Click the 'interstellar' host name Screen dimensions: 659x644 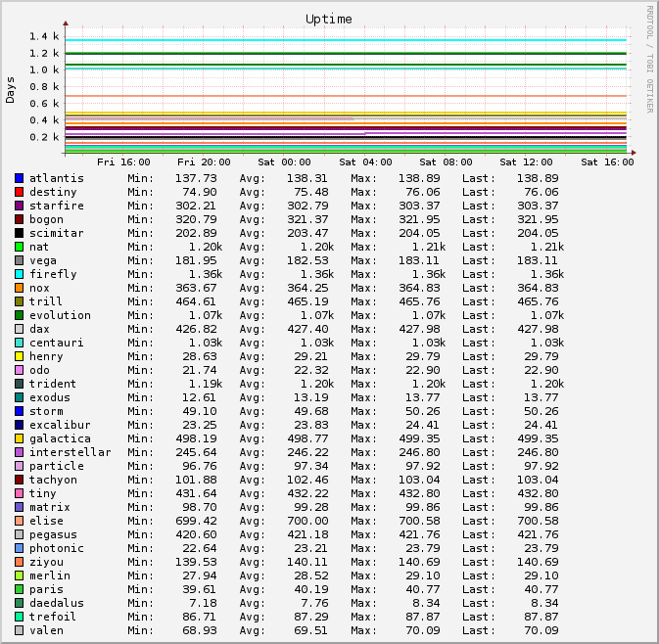pos(71,452)
